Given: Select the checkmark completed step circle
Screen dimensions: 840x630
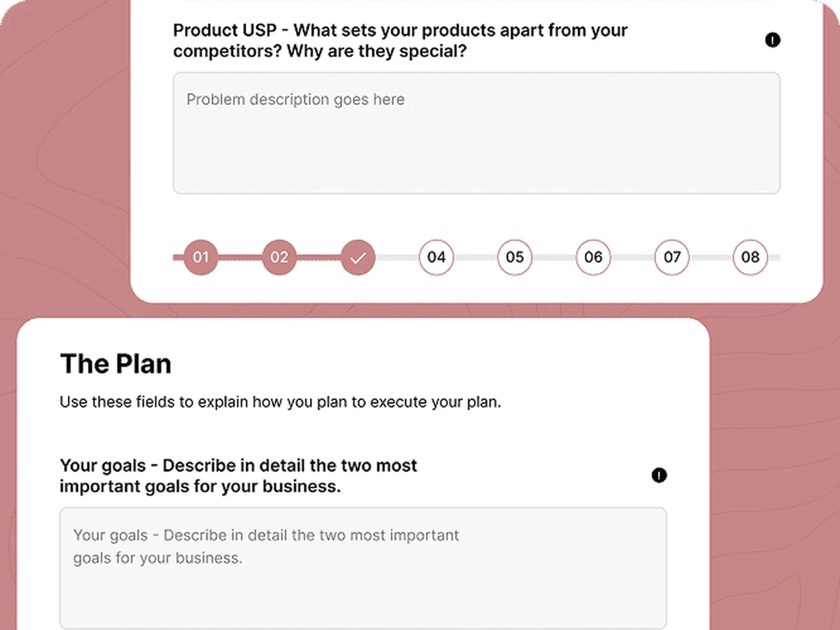Looking at the screenshot, I should click(358, 258).
